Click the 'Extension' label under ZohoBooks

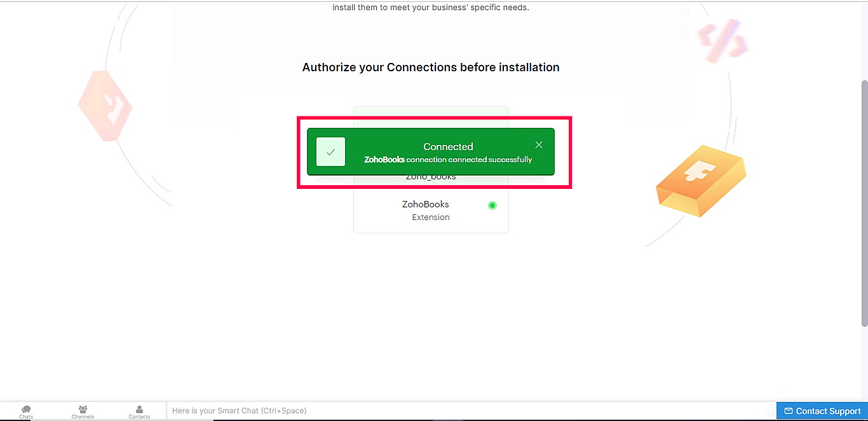coord(431,217)
